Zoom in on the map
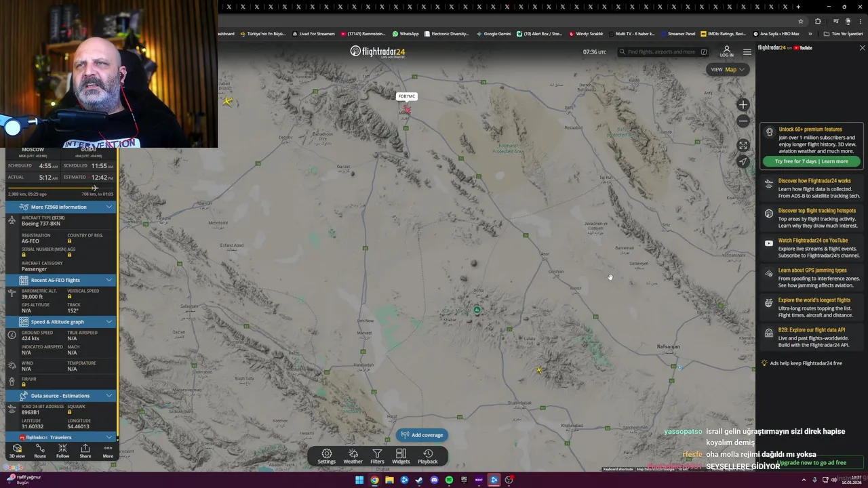Screen dimensions: 868x488 tap(743, 104)
